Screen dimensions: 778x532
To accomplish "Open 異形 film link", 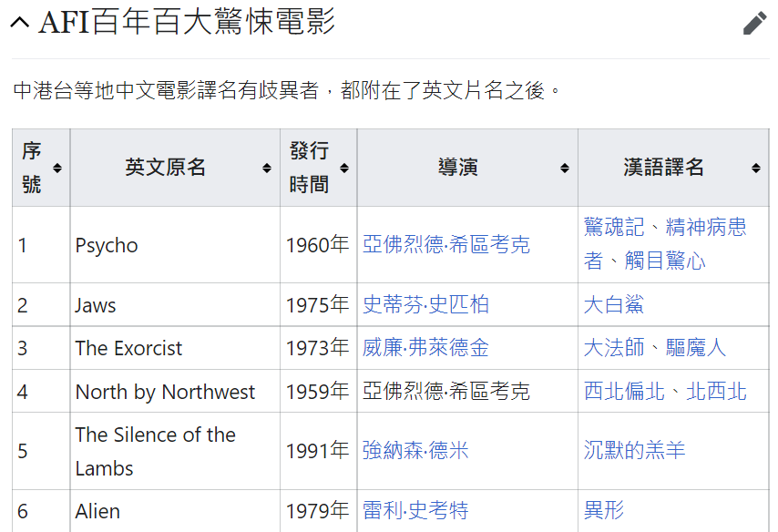I will coord(604,511).
